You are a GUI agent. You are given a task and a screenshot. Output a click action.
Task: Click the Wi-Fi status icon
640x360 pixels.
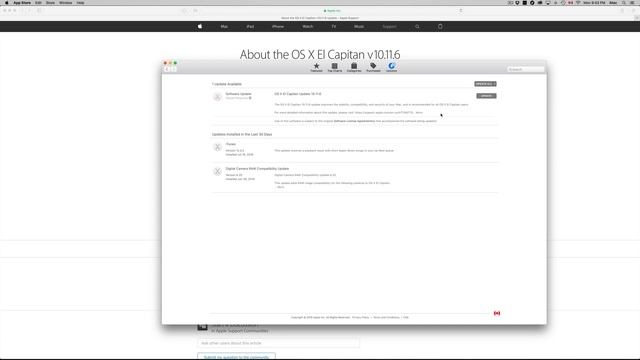tap(578, 3)
